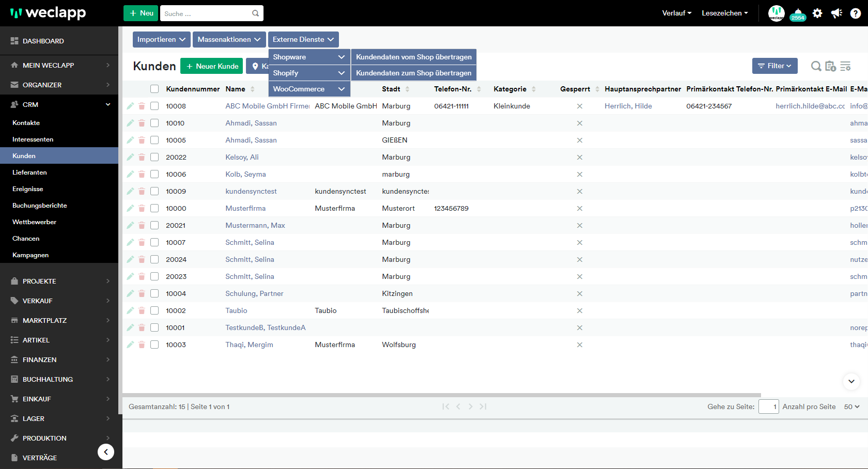Click the Gehe zu Seite input field
Image resolution: width=868 pixels, height=469 pixels.
pyautogui.click(x=768, y=407)
